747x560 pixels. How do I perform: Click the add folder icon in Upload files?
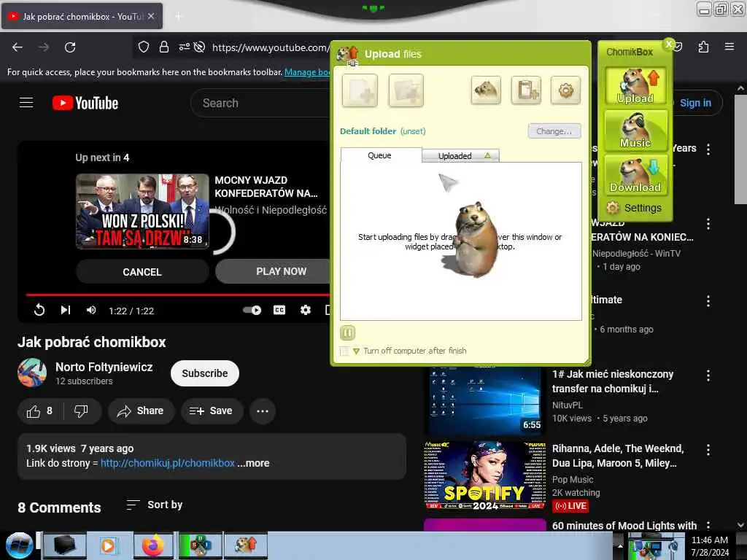pyautogui.click(x=406, y=90)
